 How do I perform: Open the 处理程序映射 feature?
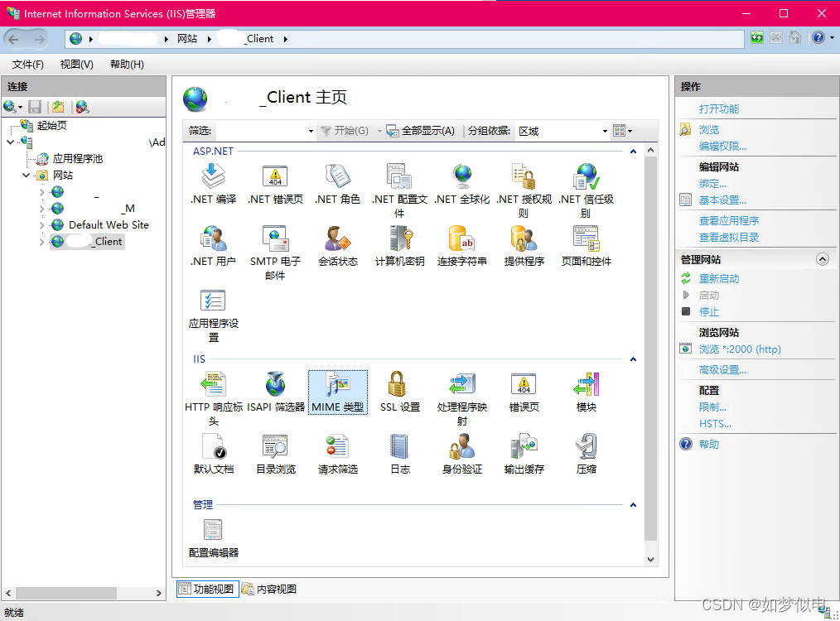[461, 398]
